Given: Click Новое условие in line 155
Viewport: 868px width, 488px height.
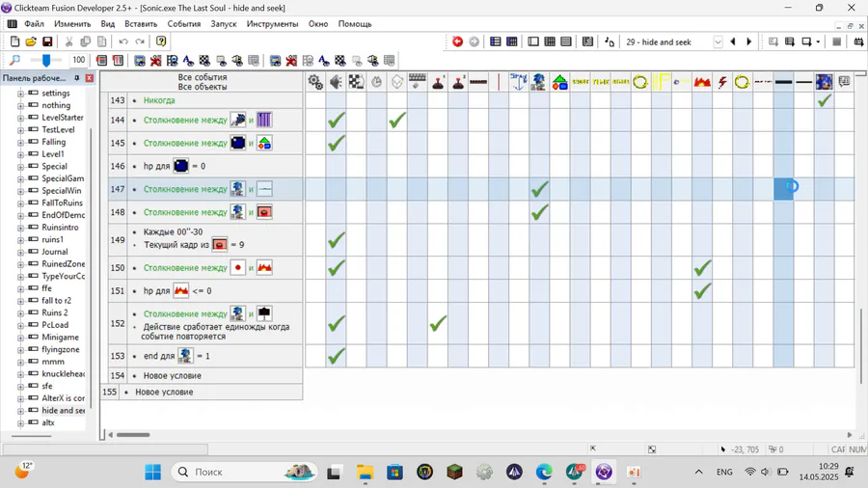Looking at the screenshot, I should pyautogui.click(x=164, y=392).
